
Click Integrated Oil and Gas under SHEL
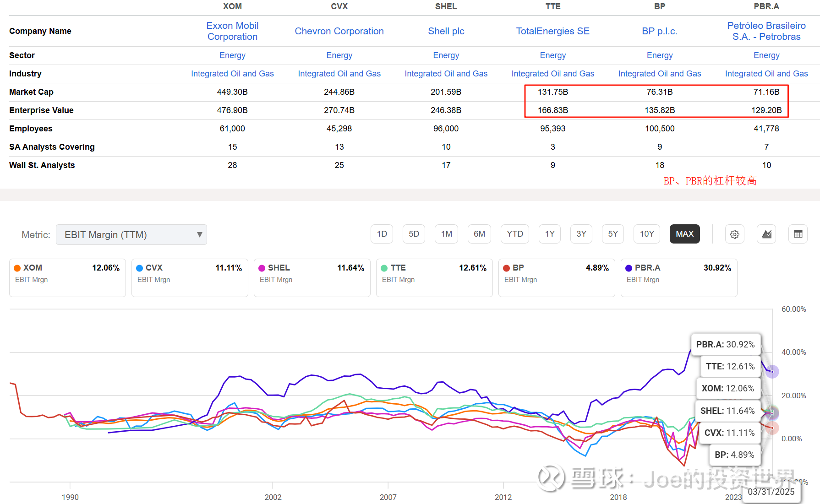click(x=446, y=74)
